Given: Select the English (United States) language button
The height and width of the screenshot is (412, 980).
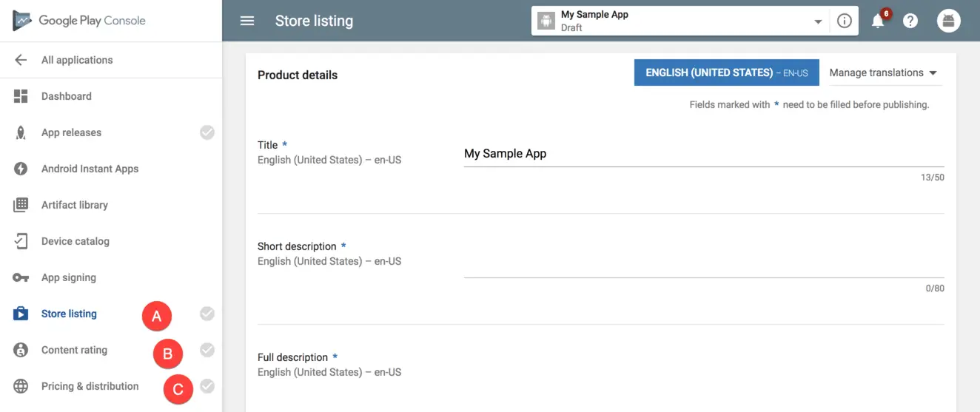Looking at the screenshot, I should click(x=726, y=72).
